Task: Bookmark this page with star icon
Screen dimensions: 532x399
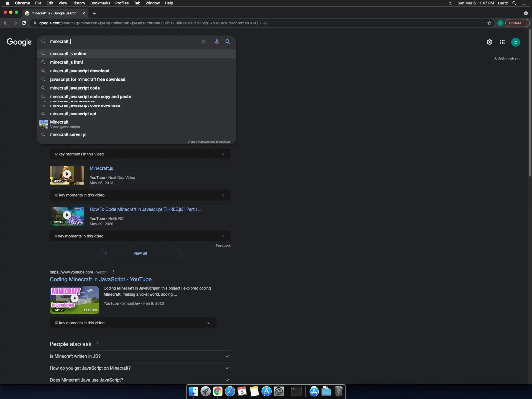Action: coord(489,23)
